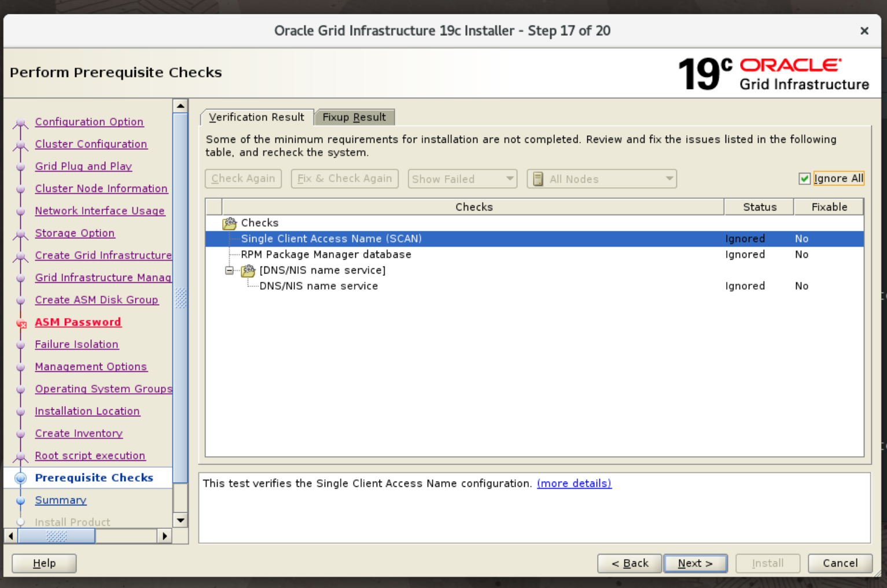This screenshot has width=887, height=588.
Task: Click the sidebar scroll right arrow
Action: click(x=165, y=536)
